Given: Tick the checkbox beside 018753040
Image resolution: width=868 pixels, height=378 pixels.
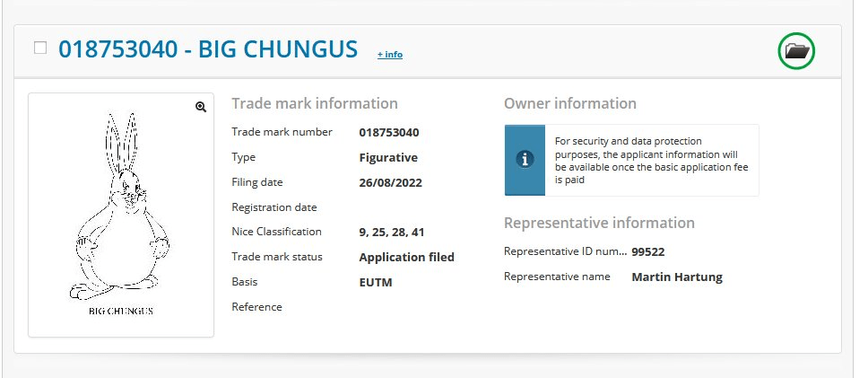Looking at the screenshot, I should [40, 48].
